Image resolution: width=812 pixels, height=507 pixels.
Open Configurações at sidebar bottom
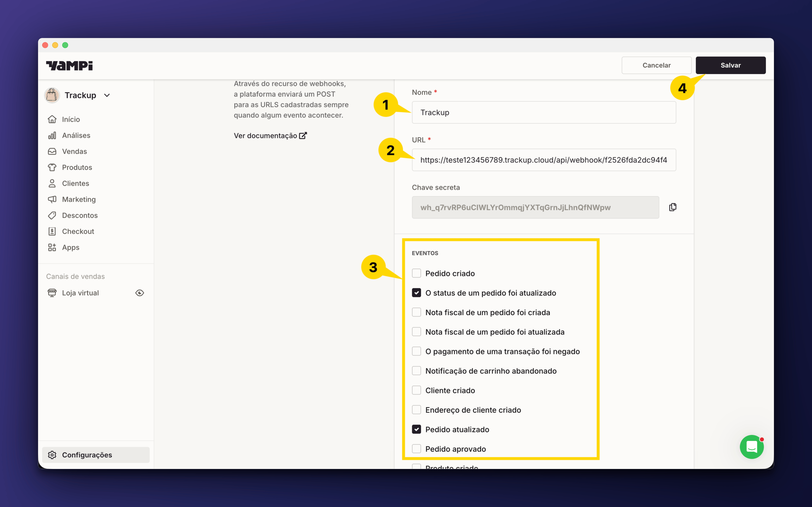coord(96,455)
